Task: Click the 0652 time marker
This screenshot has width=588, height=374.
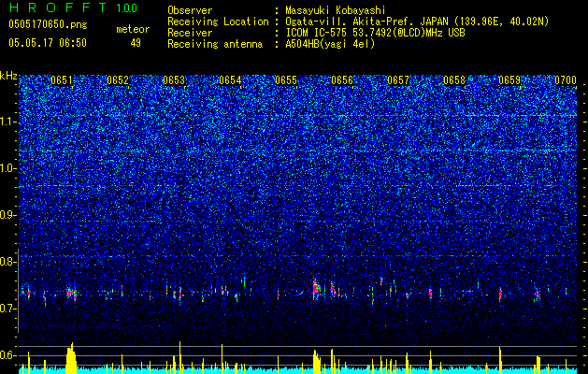Action: pos(118,80)
